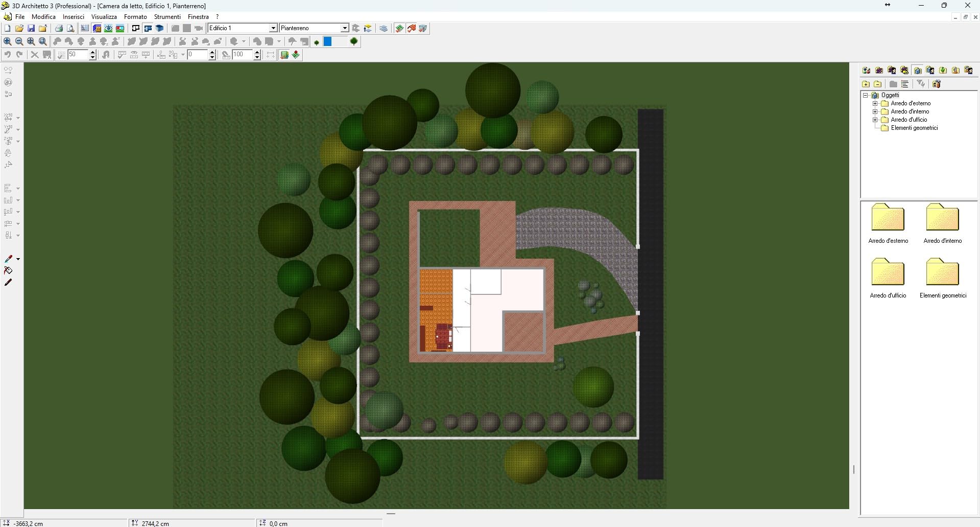Click the add folder plus icon

866,84
